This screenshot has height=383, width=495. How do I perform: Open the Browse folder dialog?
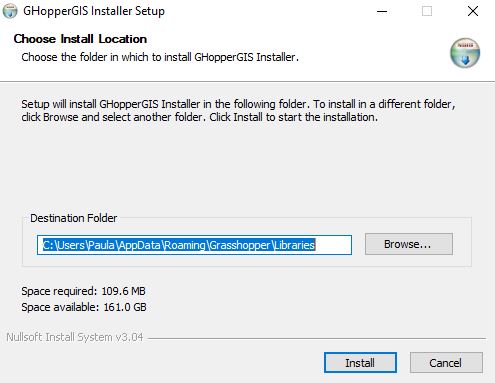pos(409,244)
